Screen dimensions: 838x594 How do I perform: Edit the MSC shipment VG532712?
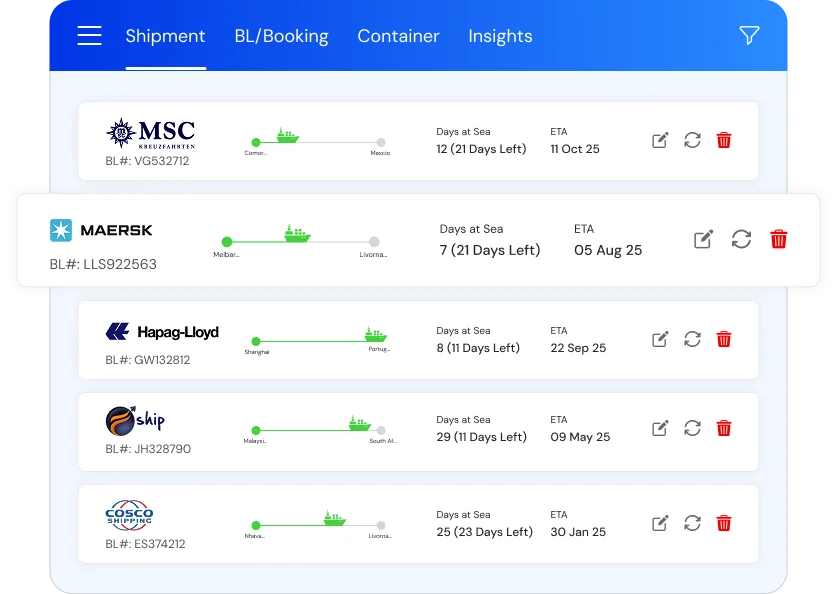click(x=660, y=140)
